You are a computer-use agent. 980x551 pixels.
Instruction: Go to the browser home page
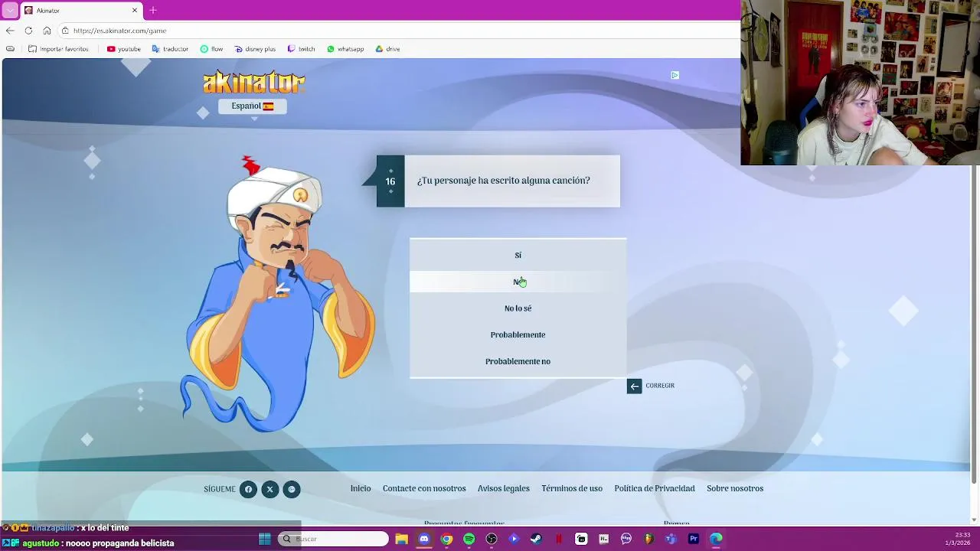[x=47, y=31]
